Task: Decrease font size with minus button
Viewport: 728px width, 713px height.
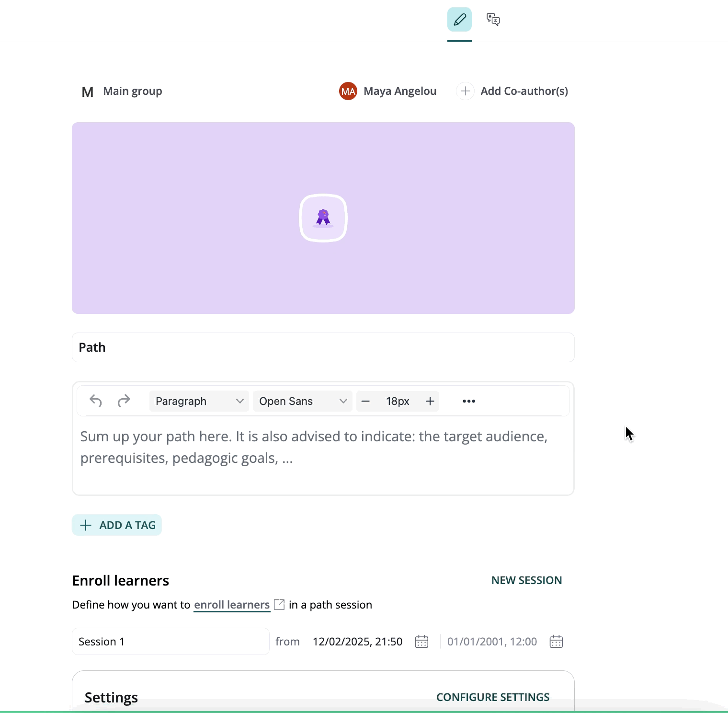Action: point(365,401)
